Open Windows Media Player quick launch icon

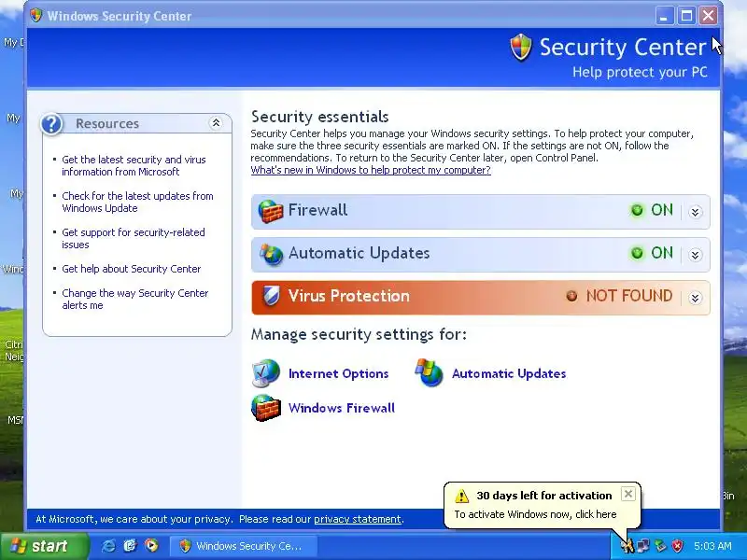151,546
